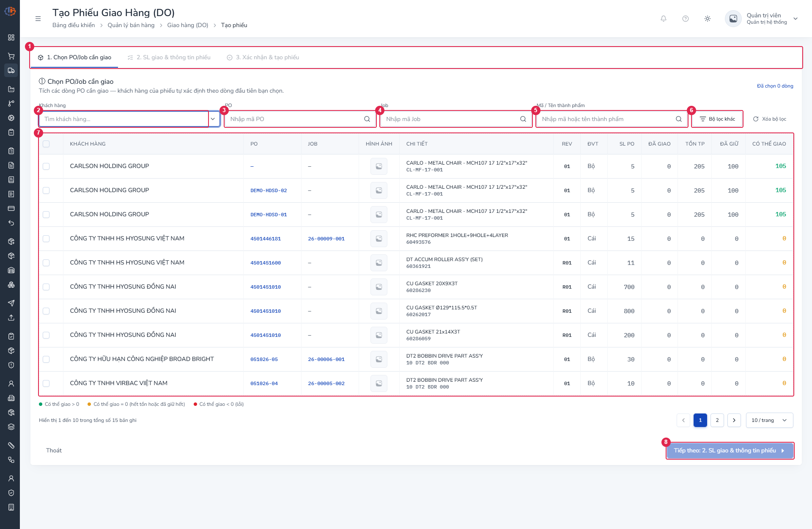Open image placeholder for RHC PREFORMER row
The image size is (812, 529).
(379, 239)
